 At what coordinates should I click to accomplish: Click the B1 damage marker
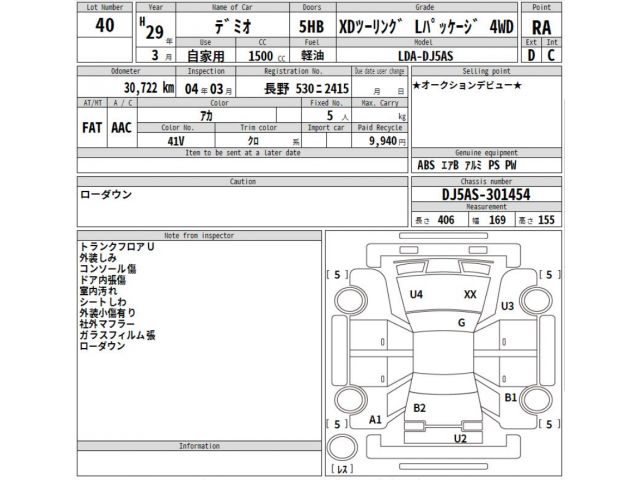click(x=510, y=397)
